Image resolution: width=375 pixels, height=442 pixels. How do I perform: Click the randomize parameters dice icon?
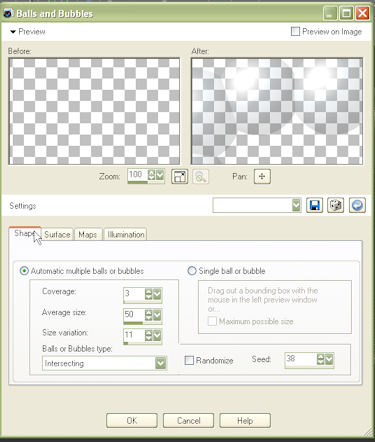(335, 205)
